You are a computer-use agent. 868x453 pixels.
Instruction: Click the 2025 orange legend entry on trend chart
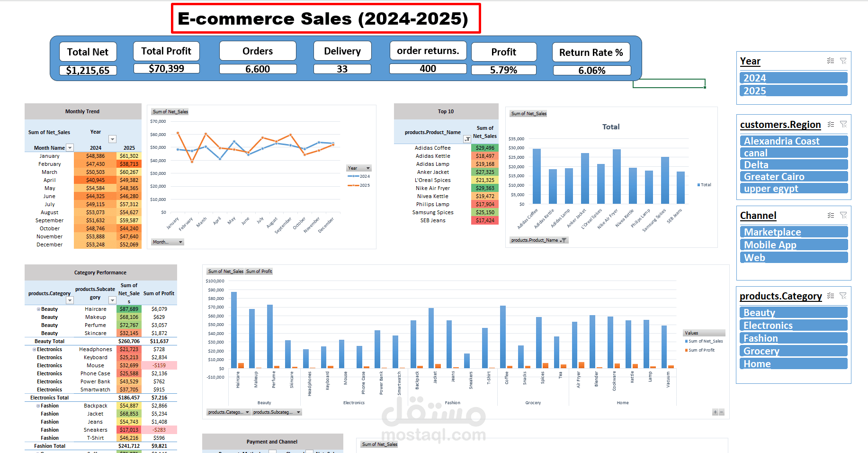(x=359, y=185)
